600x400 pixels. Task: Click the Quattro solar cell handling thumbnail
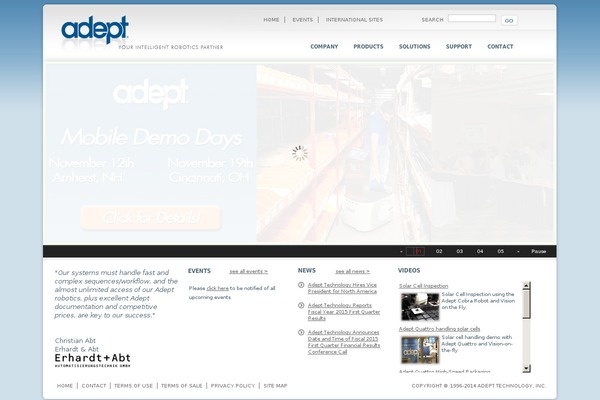point(420,350)
